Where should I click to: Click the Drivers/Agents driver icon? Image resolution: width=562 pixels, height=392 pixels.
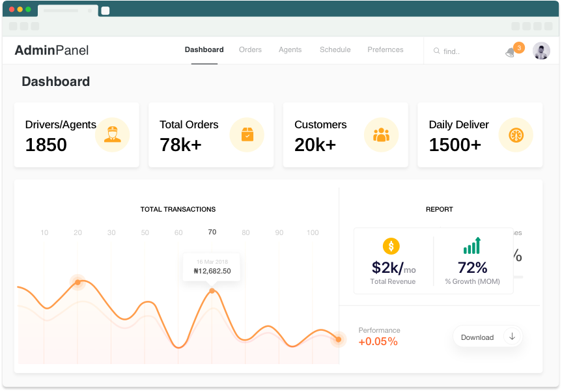112,135
